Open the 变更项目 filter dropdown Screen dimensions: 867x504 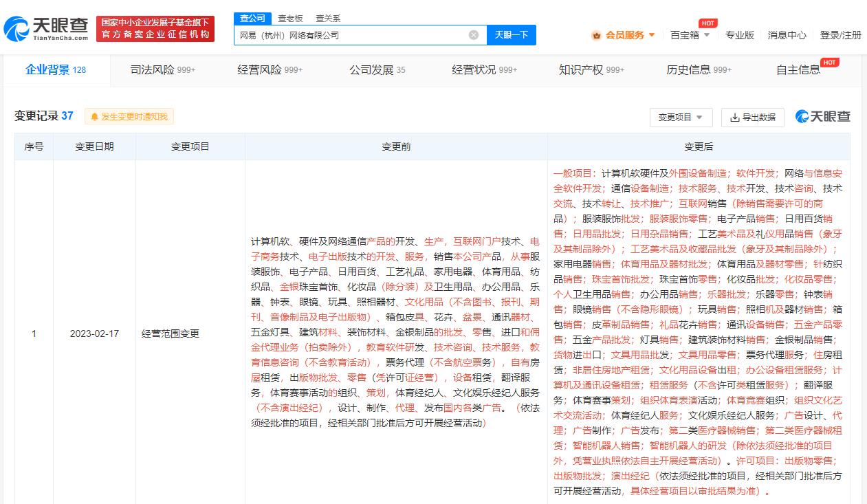[681, 118]
